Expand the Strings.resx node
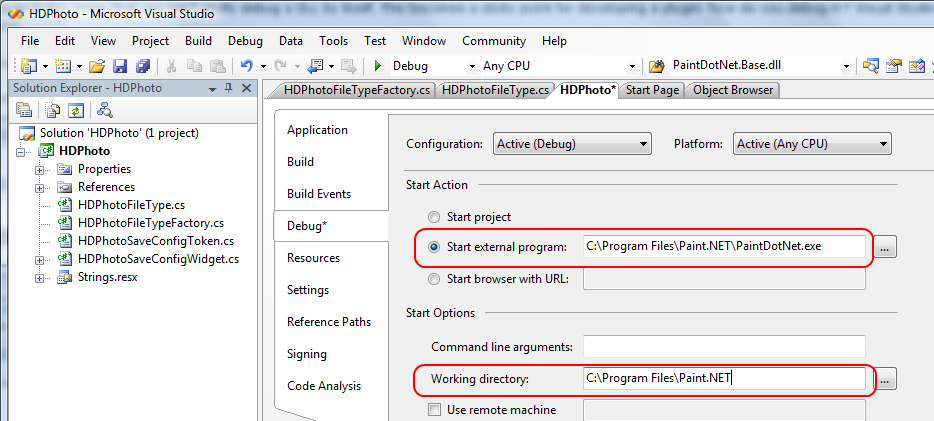 (x=40, y=278)
